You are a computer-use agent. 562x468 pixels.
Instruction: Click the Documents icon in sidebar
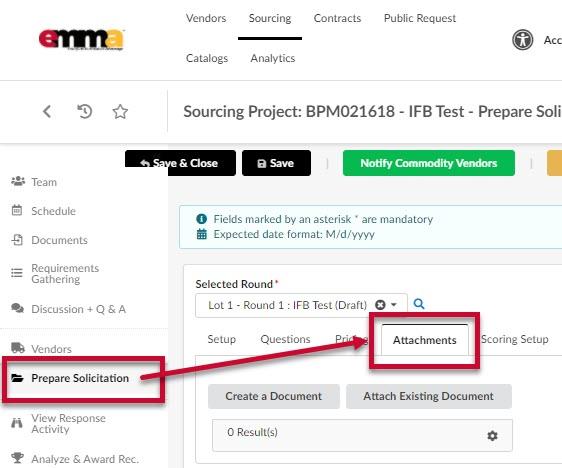click(x=17, y=240)
